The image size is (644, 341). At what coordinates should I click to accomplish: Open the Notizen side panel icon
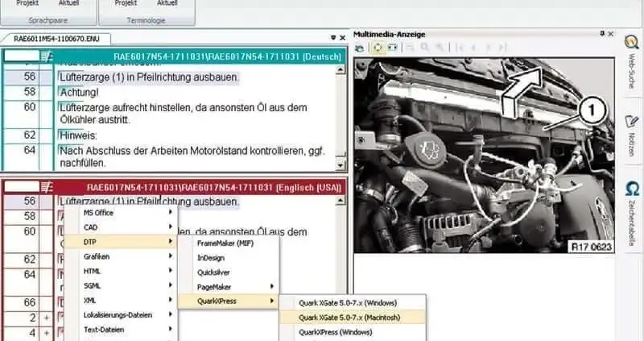(631, 123)
